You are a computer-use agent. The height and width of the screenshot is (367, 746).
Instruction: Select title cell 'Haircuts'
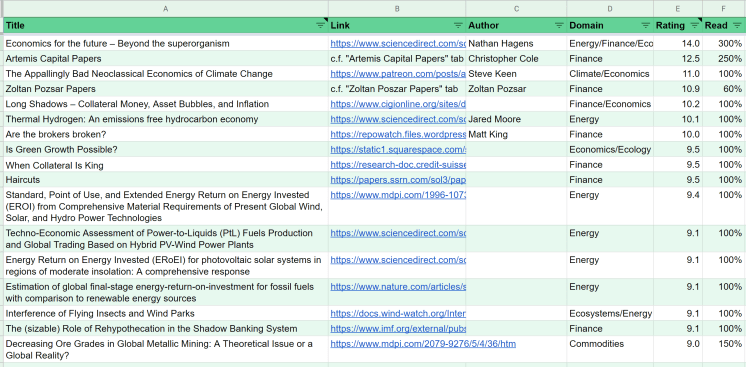click(x=166, y=180)
